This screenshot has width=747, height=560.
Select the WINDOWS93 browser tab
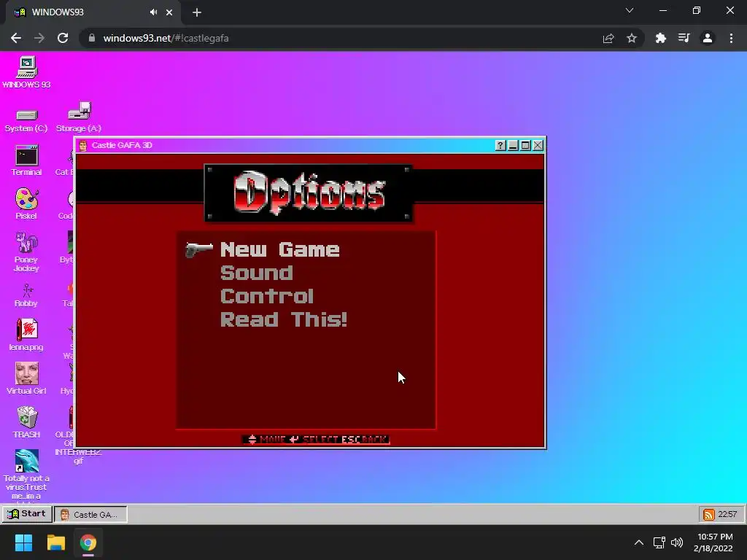pyautogui.click(x=93, y=12)
